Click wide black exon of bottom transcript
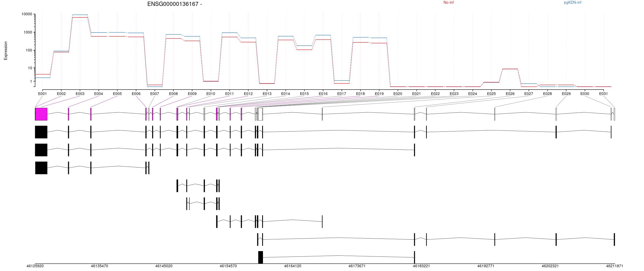The image size is (644, 271). point(261,257)
